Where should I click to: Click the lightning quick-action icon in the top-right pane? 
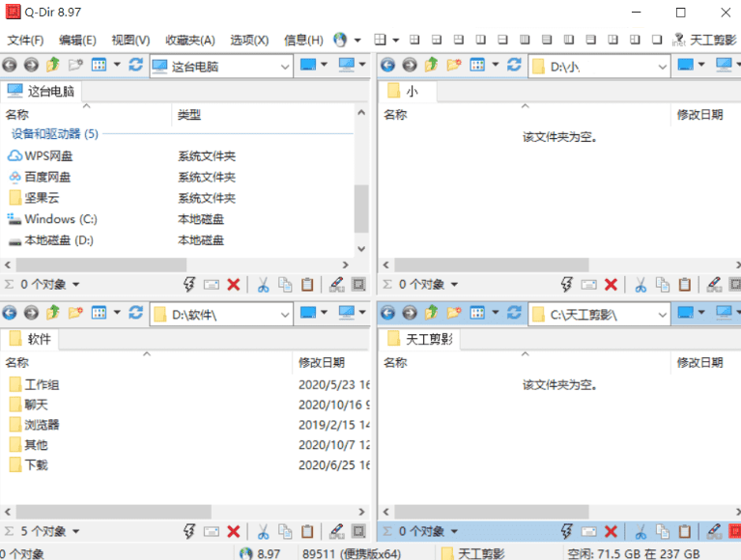[x=567, y=284]
